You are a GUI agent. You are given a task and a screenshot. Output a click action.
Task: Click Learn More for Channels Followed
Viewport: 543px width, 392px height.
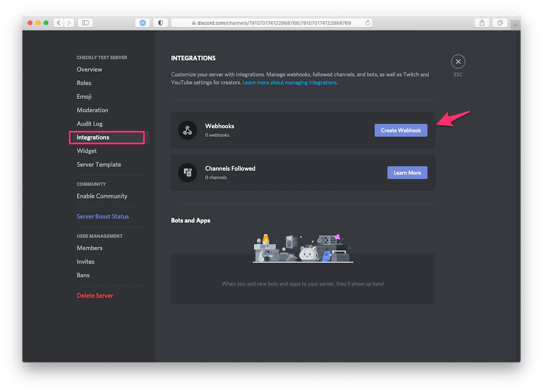tap(407, 172)
